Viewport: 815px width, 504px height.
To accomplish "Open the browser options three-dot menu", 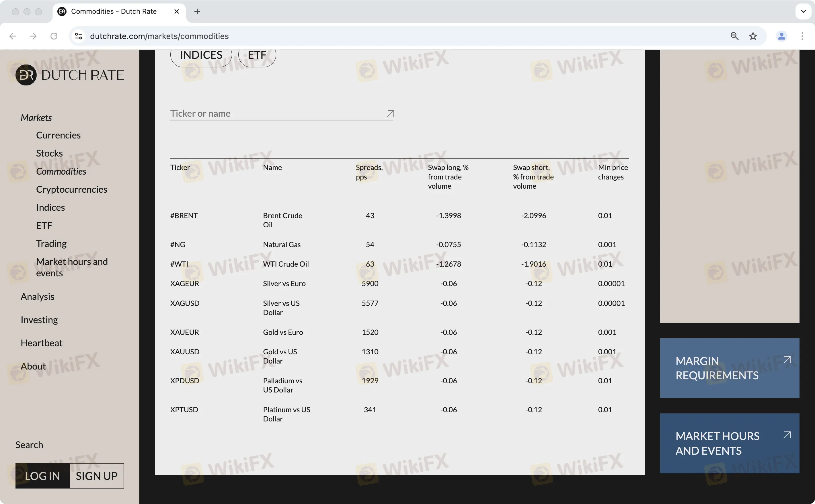I will (x=803, y=36).
